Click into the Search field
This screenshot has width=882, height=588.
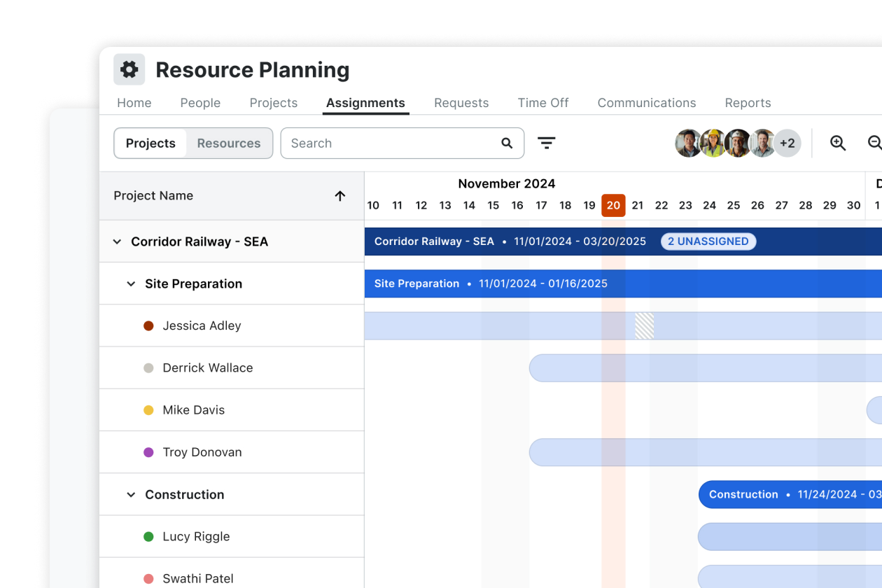(x=402, y=143)
